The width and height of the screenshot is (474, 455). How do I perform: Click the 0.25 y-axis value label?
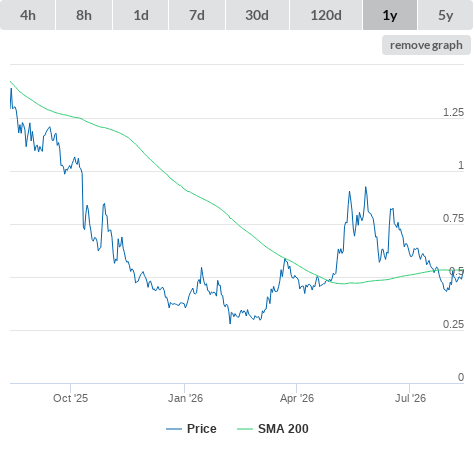click(453, 324)
